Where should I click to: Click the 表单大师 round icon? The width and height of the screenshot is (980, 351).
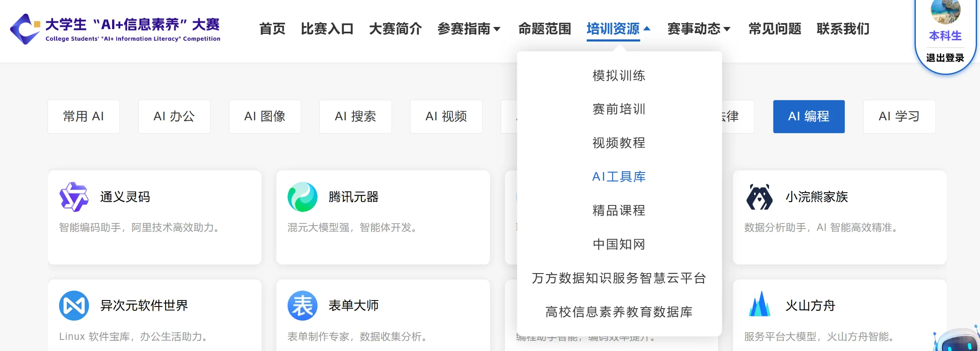coord(303,306)
